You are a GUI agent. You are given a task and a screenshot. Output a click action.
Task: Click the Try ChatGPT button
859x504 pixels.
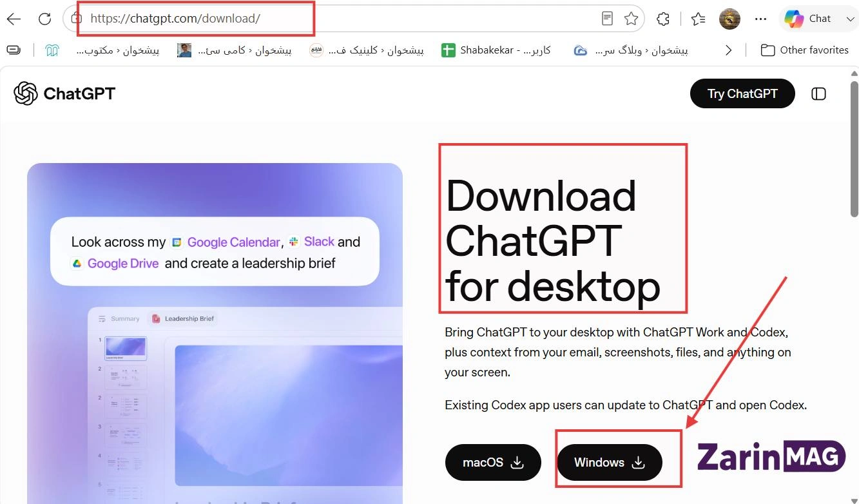pos(742,93)
